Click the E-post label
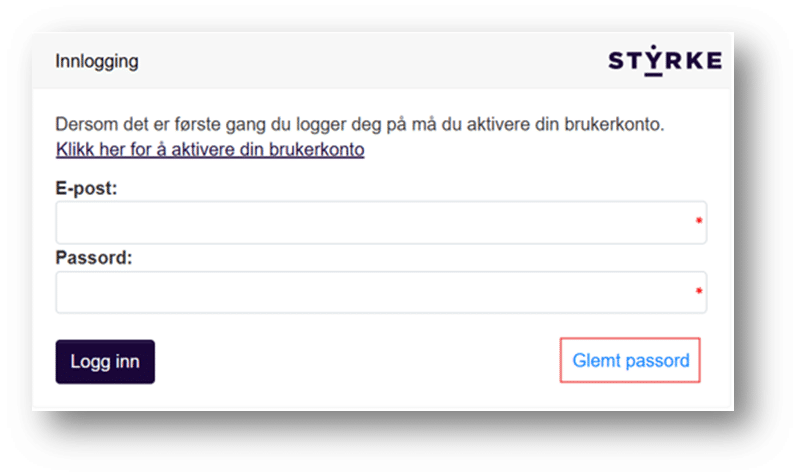Viewport: 799px width, 476px height. click(87, 188)
